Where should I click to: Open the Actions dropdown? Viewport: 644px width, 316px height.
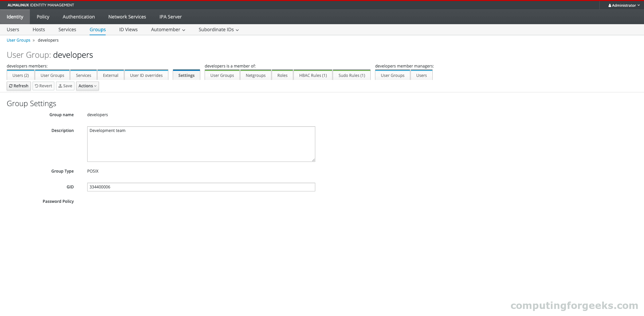[x=87, y=86]
